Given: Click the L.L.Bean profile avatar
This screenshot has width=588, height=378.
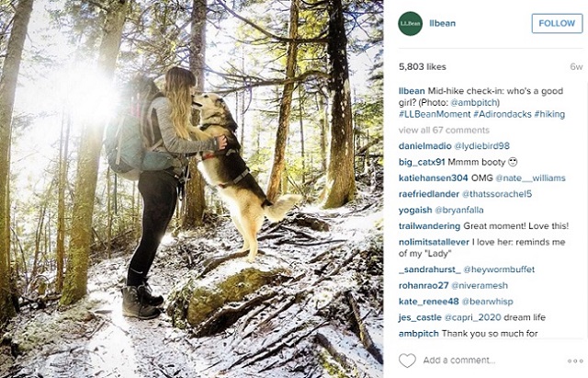Looking at the screenshot, I should tap(411, 23).
